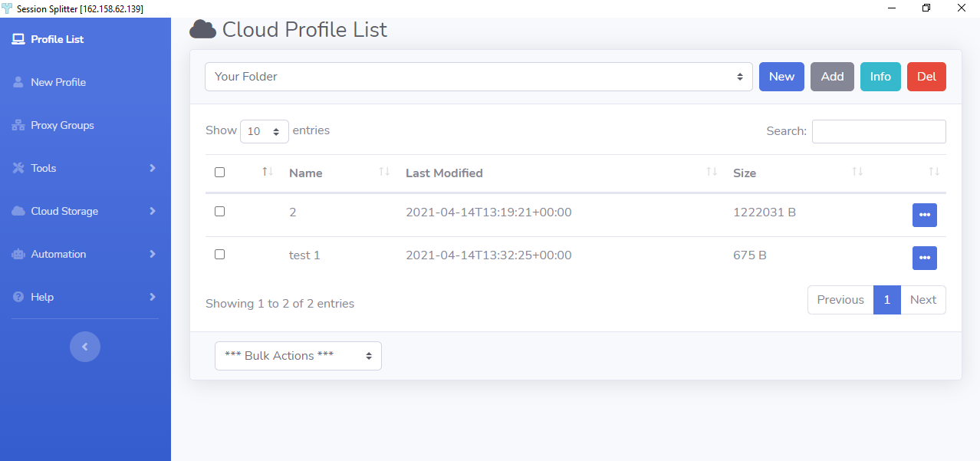Click the profile name "2"
The height and width of the screenshot is (461, 980).
click(x=293, y=212)
